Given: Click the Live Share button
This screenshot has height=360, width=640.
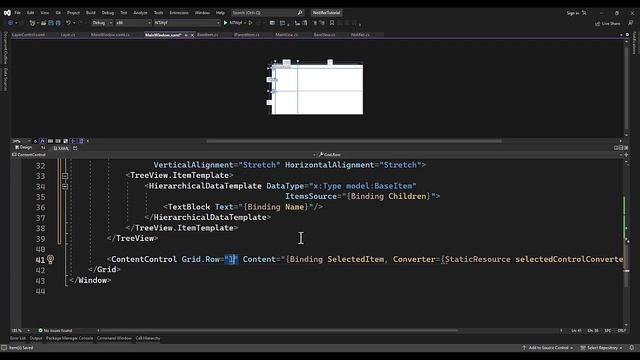Looking at the screenshot, I should coord(607,24).
